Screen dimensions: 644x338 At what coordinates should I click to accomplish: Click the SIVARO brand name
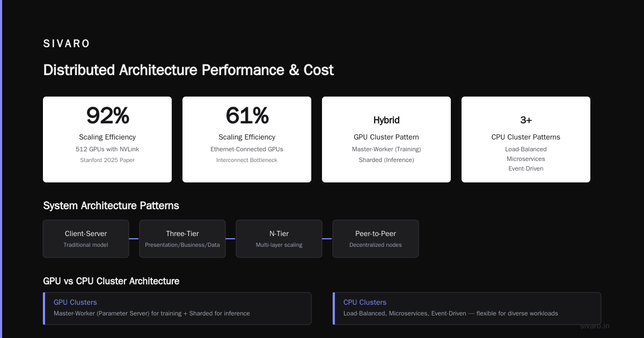point(67,43)
